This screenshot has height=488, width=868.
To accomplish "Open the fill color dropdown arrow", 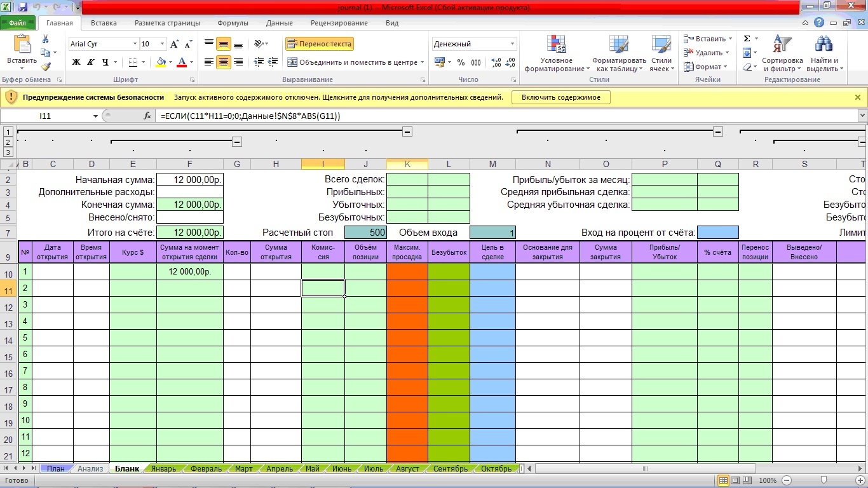I will click(x=170, y=62).
